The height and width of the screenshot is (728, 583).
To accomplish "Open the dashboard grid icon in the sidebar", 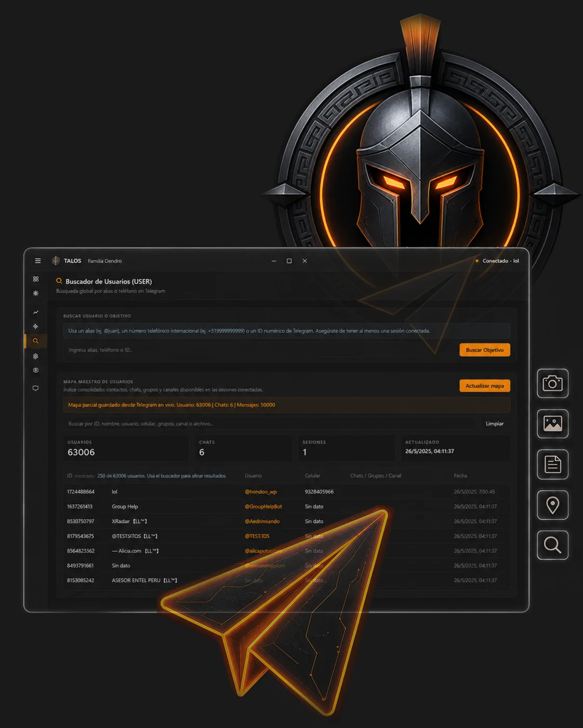I will [x=36, y=279].
